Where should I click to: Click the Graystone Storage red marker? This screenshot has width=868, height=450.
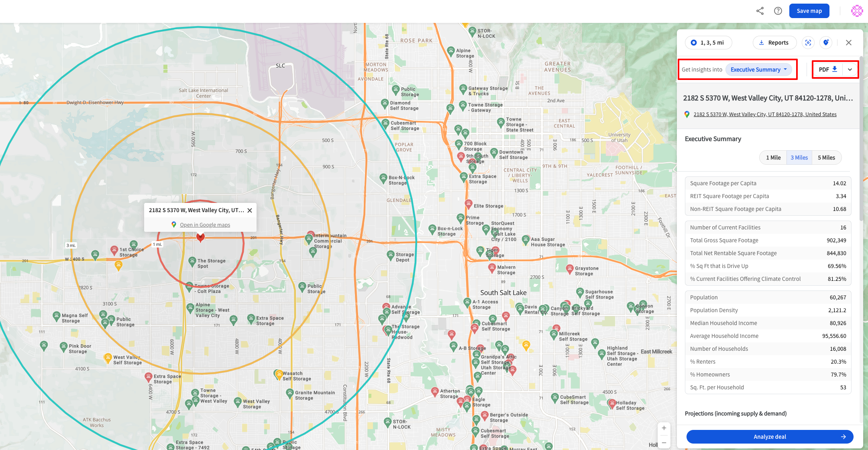coord(570,269)
